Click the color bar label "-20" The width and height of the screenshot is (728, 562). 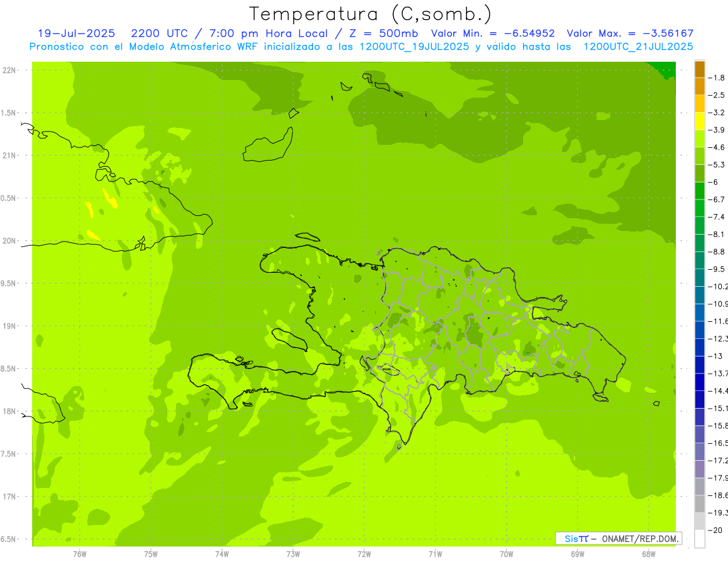715,530
